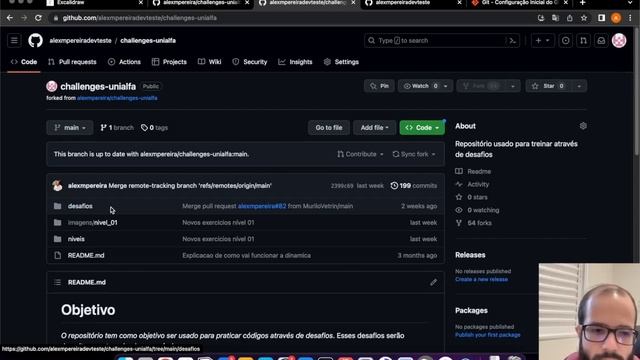Expand the green Code dropdown
This screenshot has width=640, height=360.
pos(422,128)
